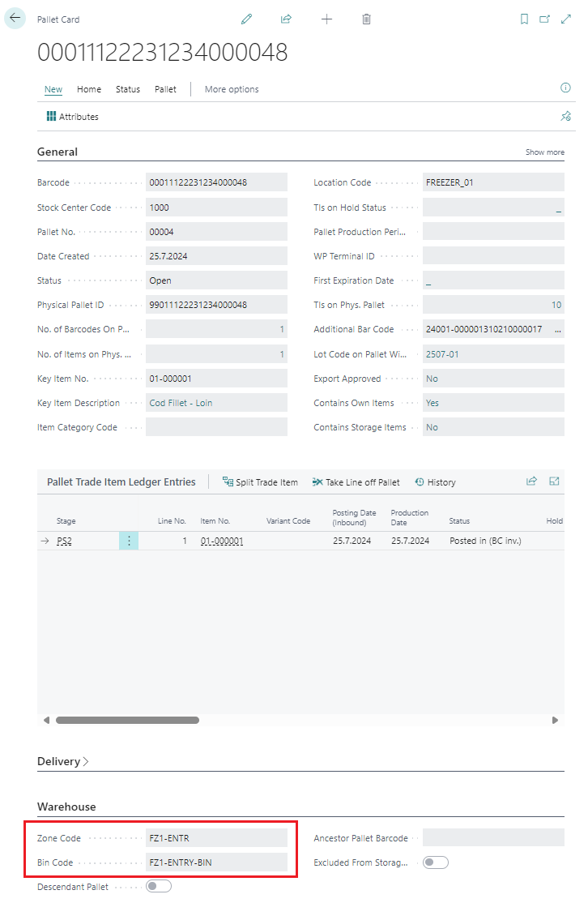Image resolution: width=588 pixels, height=903 pixels.
Task: Click Show more in General section
Action: click(x=544, y=152)
